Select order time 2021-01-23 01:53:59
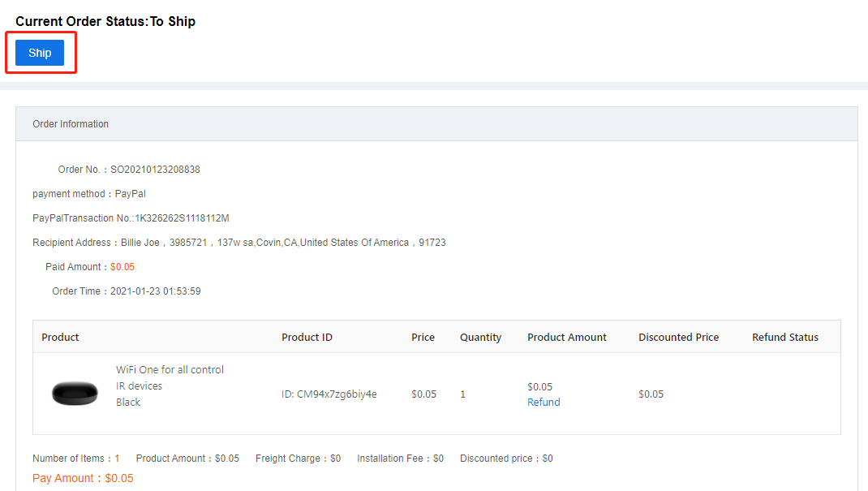The width and height of the screenshot is (868, 491). pos(156,291)
